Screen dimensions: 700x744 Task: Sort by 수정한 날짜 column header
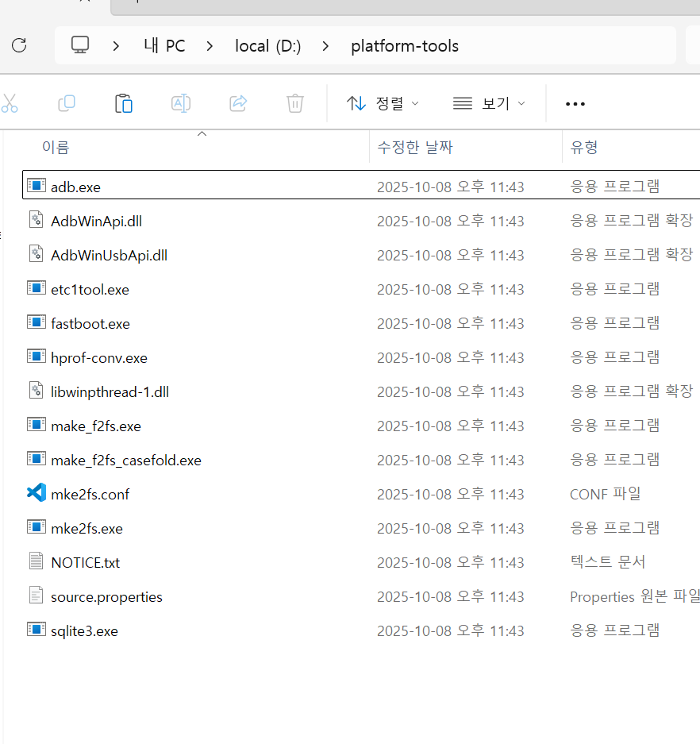[415, 147]
